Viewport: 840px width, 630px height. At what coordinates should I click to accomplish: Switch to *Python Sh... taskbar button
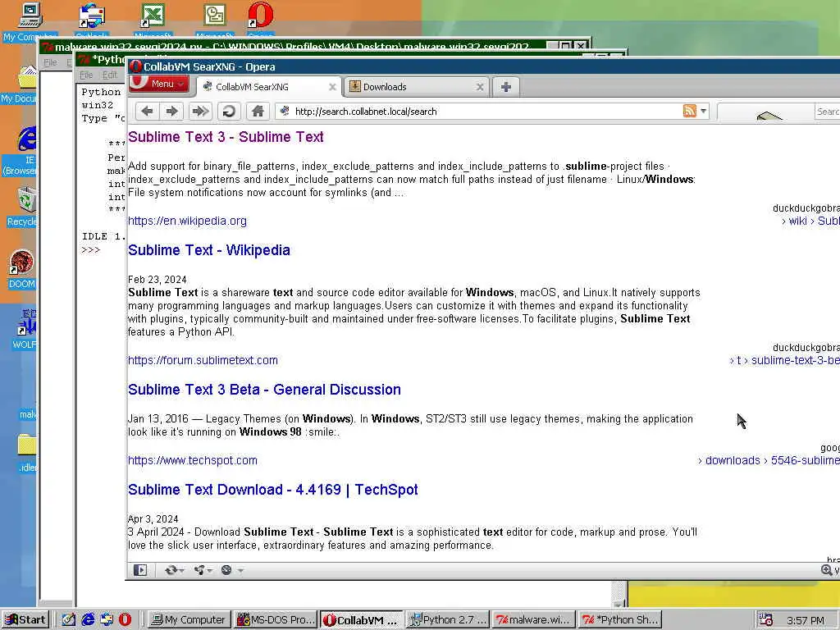click(620, 620)
